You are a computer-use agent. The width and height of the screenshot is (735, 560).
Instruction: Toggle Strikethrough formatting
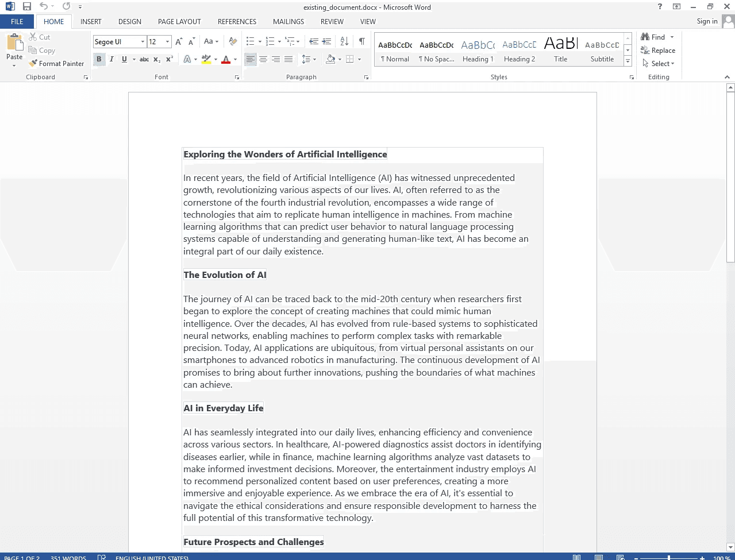tap(144, 59)
